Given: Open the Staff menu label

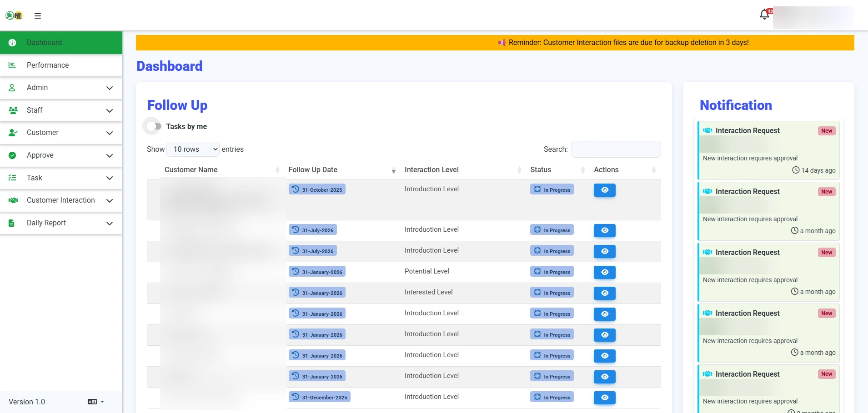Looking at the screenshot, I should point(35,110).
